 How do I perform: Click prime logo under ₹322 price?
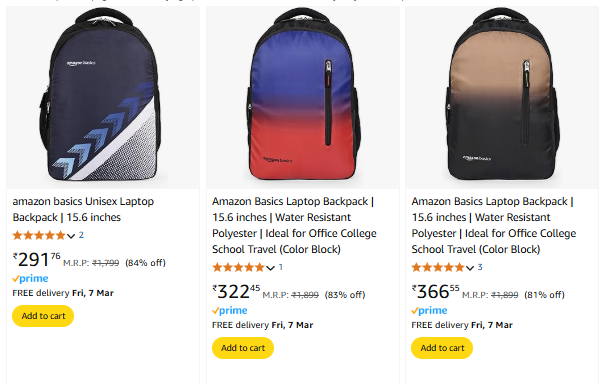point(230,310)
